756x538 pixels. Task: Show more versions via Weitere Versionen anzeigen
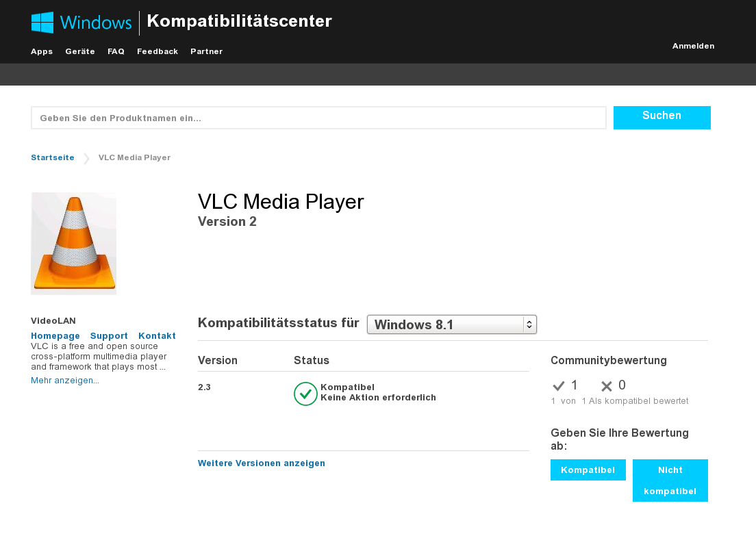click(262, 463)
